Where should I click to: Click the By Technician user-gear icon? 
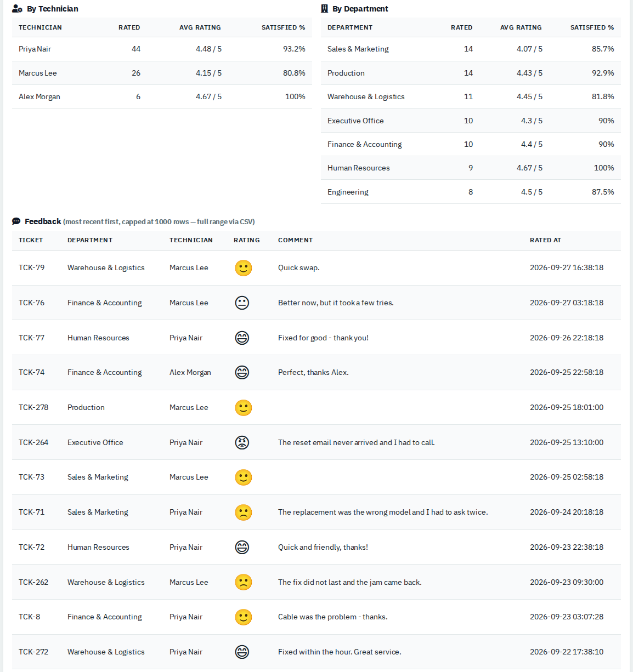click(x=17, y=9)
